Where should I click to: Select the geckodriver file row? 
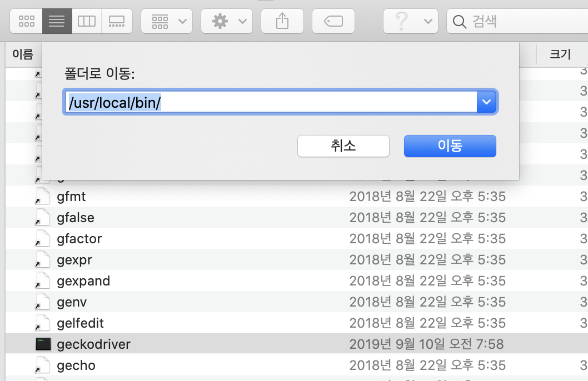pyautogui.click(x=297, y=344)
